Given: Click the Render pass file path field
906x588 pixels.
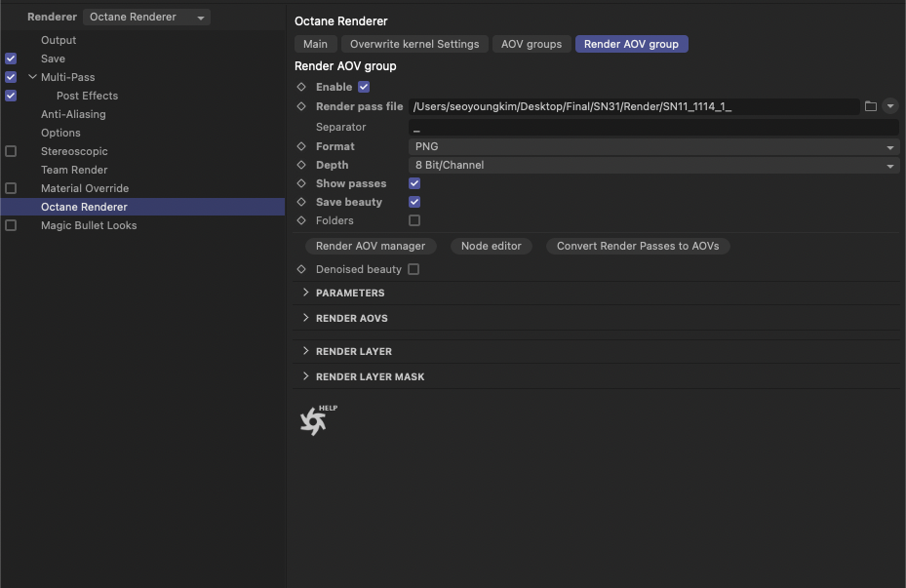Looking at the screenshot, I should tap(635, 106).
